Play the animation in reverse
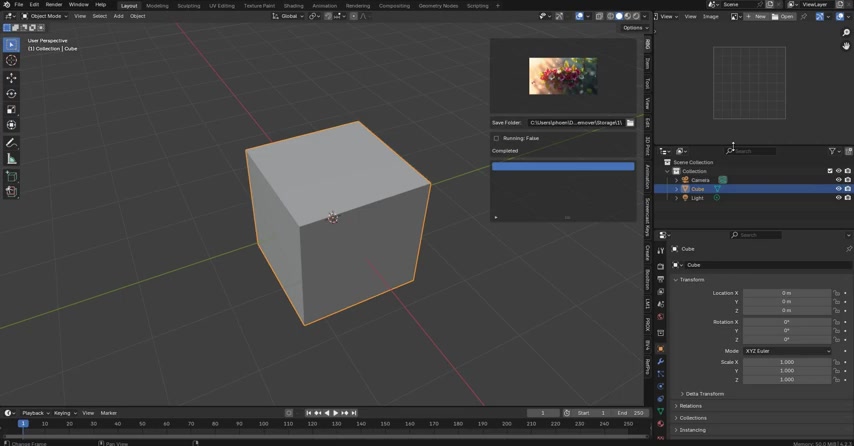Image resolution: width=854 pixels, height=446 pixels. 327,413
